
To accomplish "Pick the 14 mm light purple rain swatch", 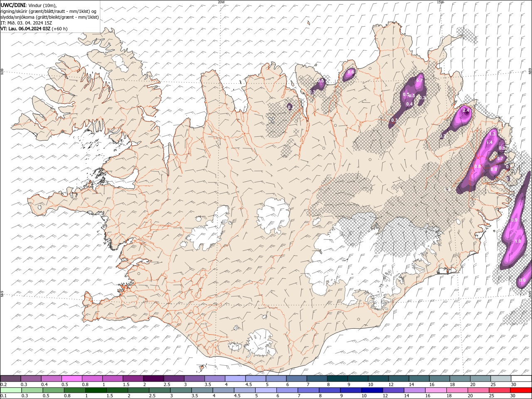I will [x=414, y=390].
